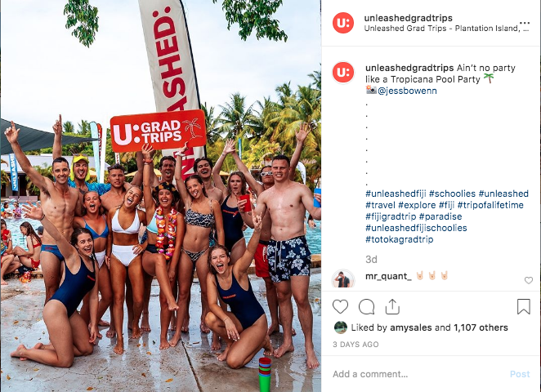Like mr_quant_ comment with small heart
This screenshot has height=392, width=541.
tap(529, 280)
